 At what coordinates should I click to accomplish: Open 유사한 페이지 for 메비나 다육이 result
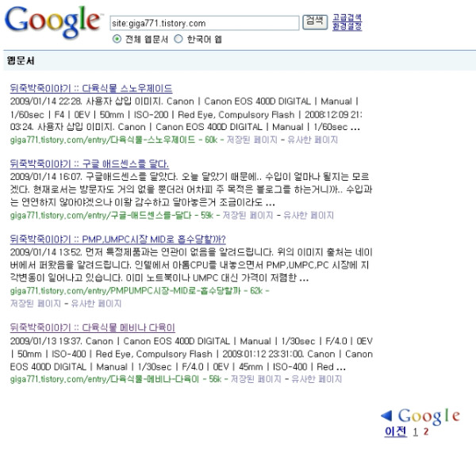(x=317, y=379)
